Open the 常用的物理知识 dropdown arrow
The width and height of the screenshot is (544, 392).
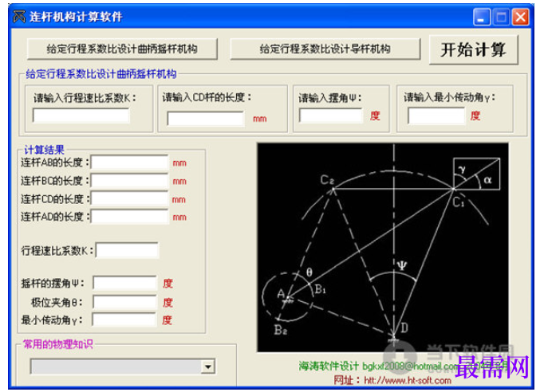point(208,367)
